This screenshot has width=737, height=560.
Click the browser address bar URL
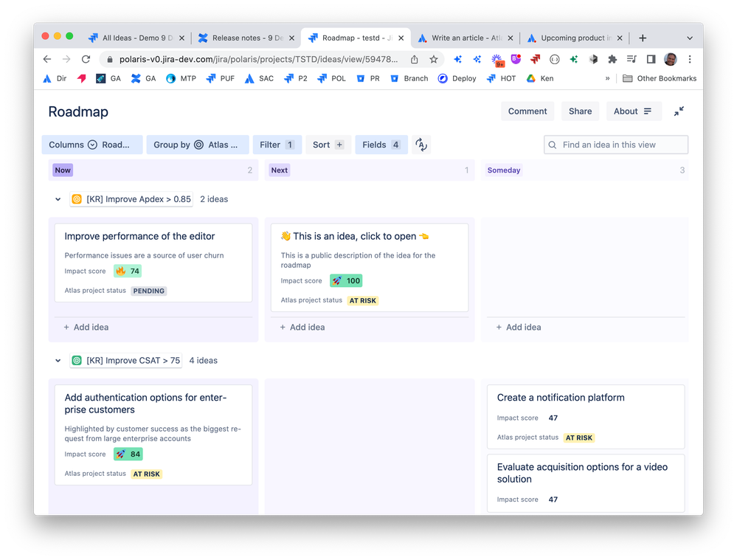coord(258,59)
